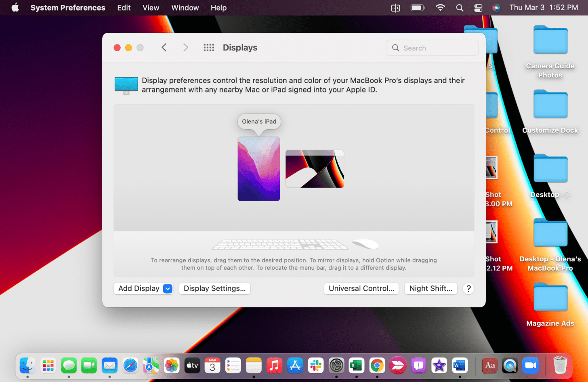Open Siri from the menu bar
Viewport: 588px width, 382px height.
pyautogui.click(x=496, y=8)
